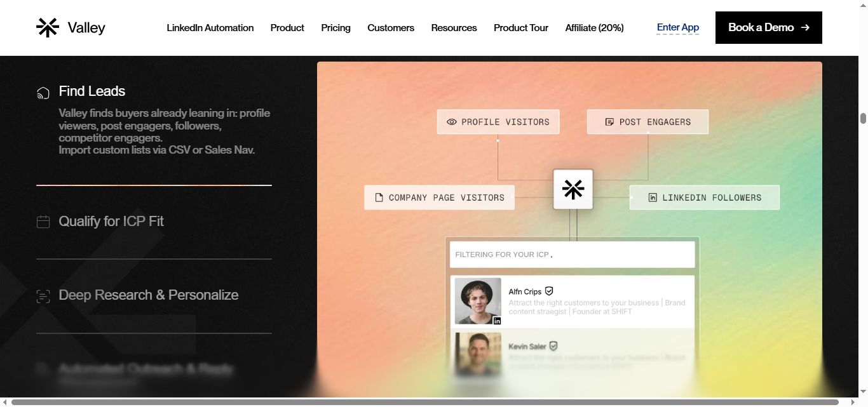Click the central Valley asterisk node
The image size is (868, 407).
[573, 189]
